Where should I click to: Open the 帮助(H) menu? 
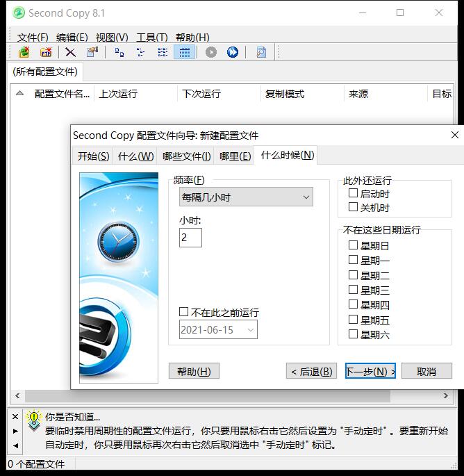pyautogui.click(x=192, y=38)
